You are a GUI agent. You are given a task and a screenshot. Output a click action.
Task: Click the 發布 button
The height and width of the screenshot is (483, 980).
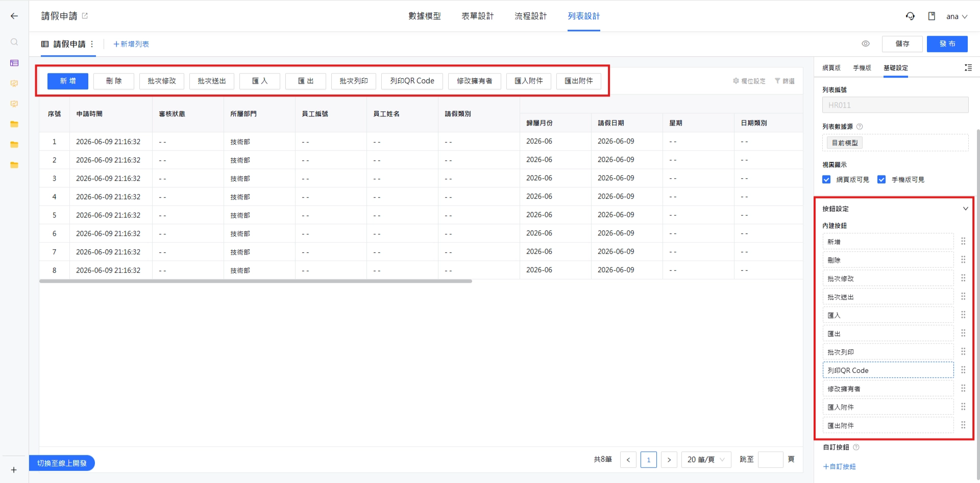(947, 44)
